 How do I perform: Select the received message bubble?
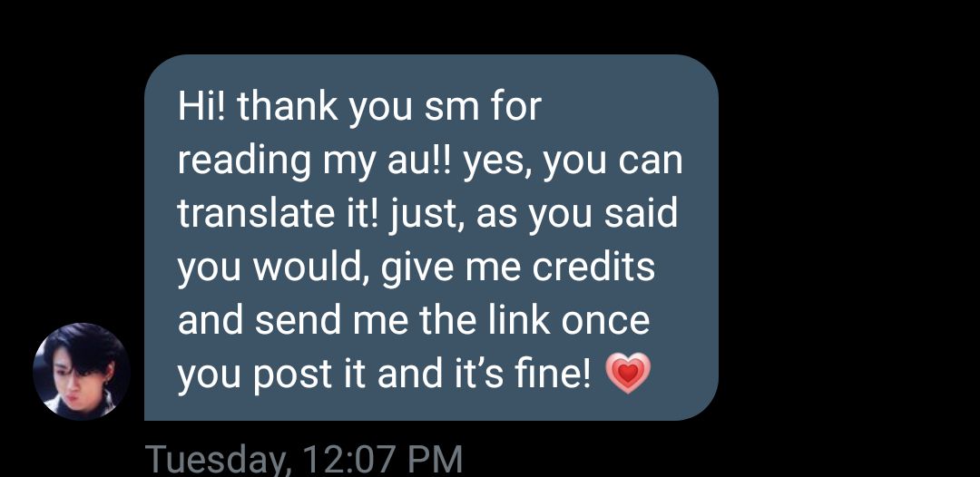(431, 238)
